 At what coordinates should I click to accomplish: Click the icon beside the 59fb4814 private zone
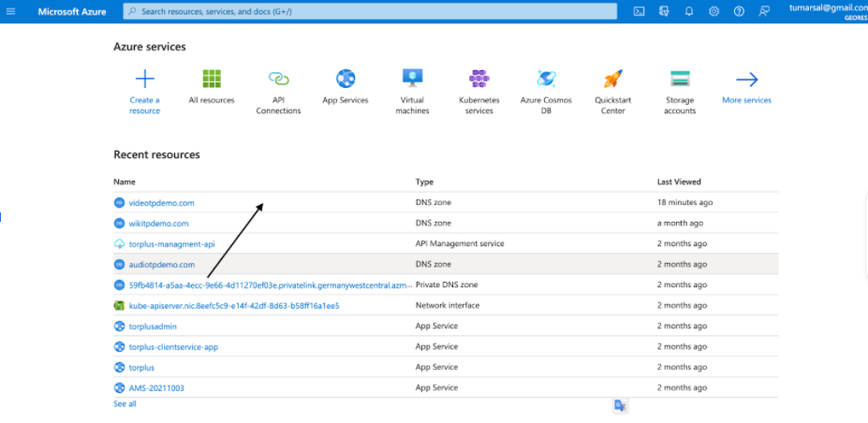click(119, 285)
